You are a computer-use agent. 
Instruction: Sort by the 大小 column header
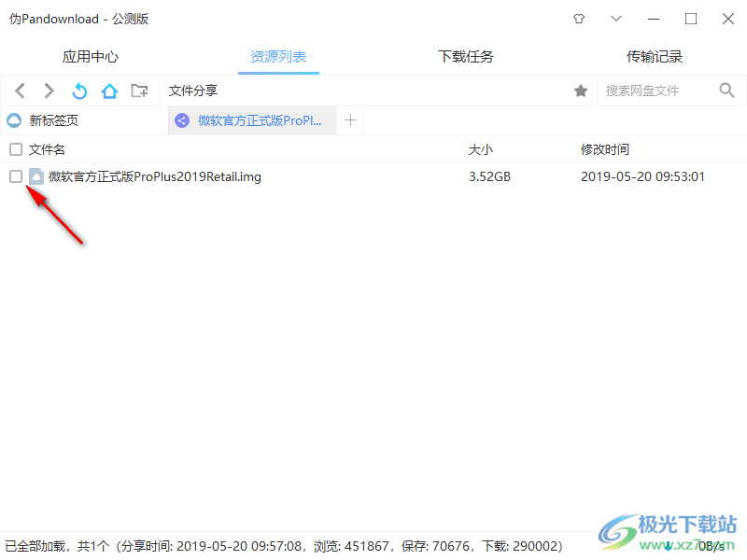(480, 149)
